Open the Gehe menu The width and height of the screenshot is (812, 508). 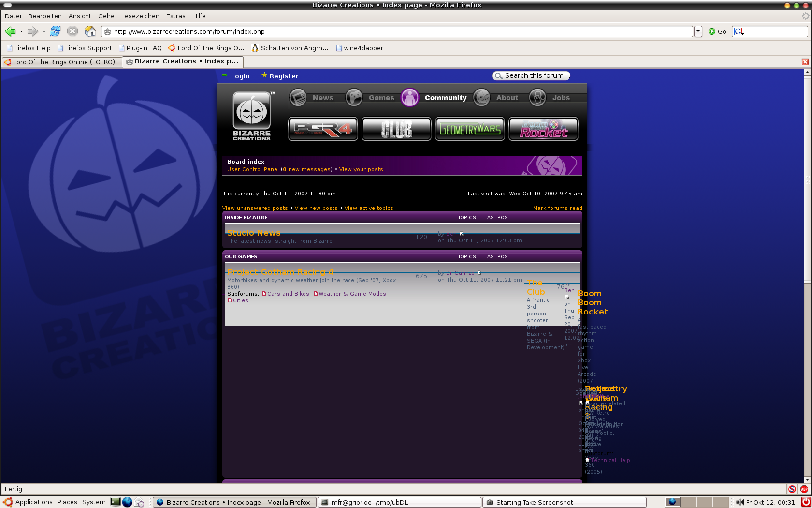coord(106,16)
